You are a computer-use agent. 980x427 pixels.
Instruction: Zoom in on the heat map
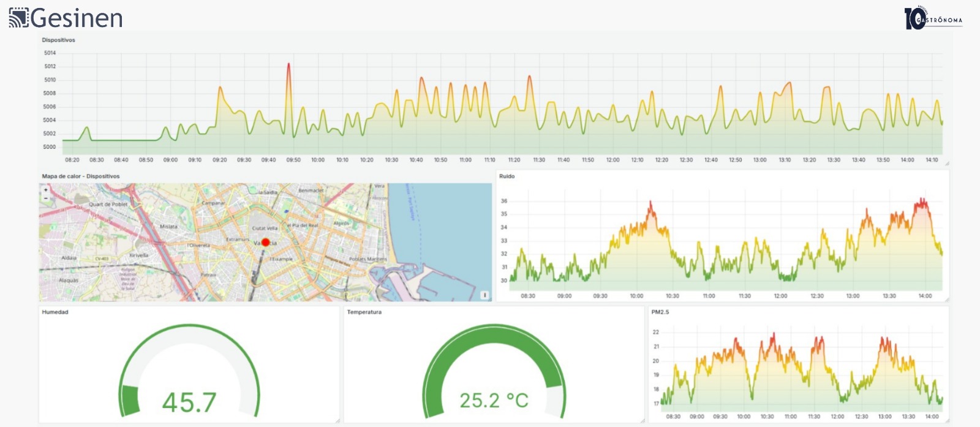(46, 190)
